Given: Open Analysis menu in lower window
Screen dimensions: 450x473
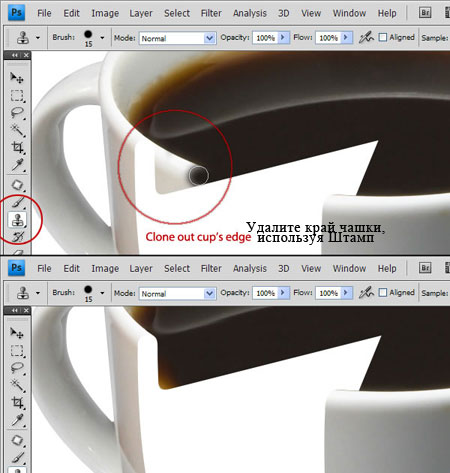Looking at the screenshot, I should (250, 269).
